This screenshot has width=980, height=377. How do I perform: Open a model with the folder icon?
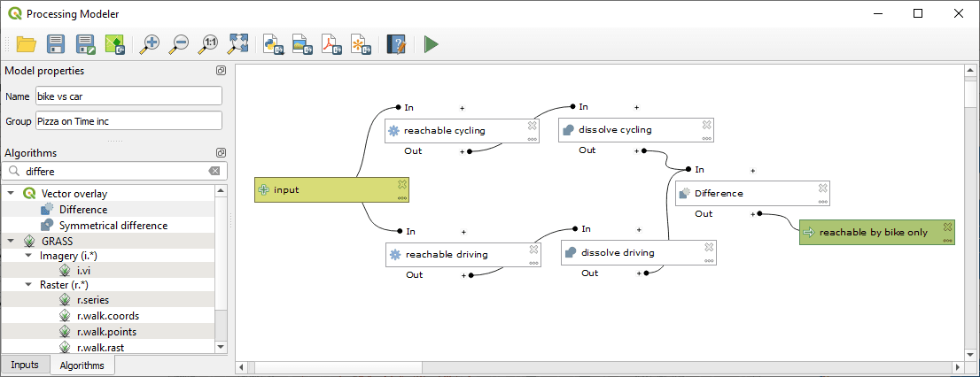point(27,43)
